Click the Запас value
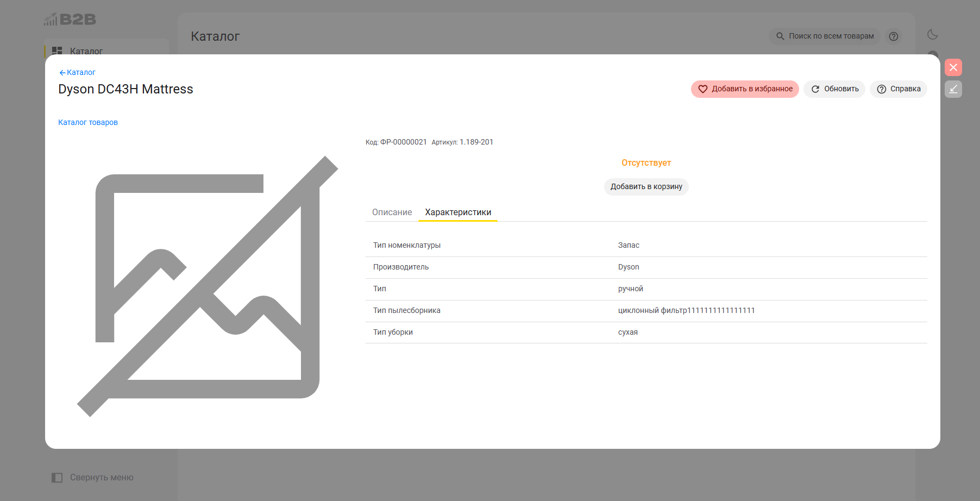The width and height of the screenshot is (980, 501). point(629,246)
